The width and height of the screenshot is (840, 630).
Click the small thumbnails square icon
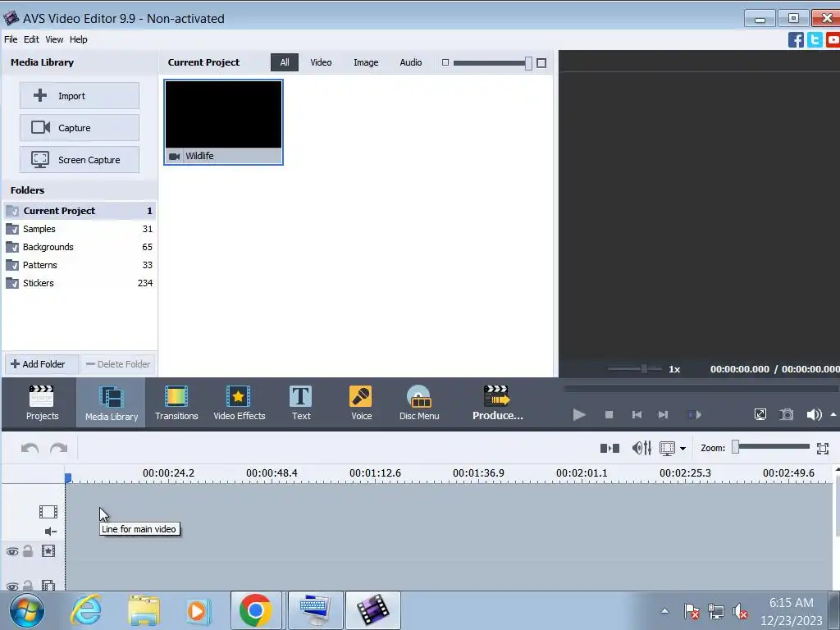click(445, 62)
